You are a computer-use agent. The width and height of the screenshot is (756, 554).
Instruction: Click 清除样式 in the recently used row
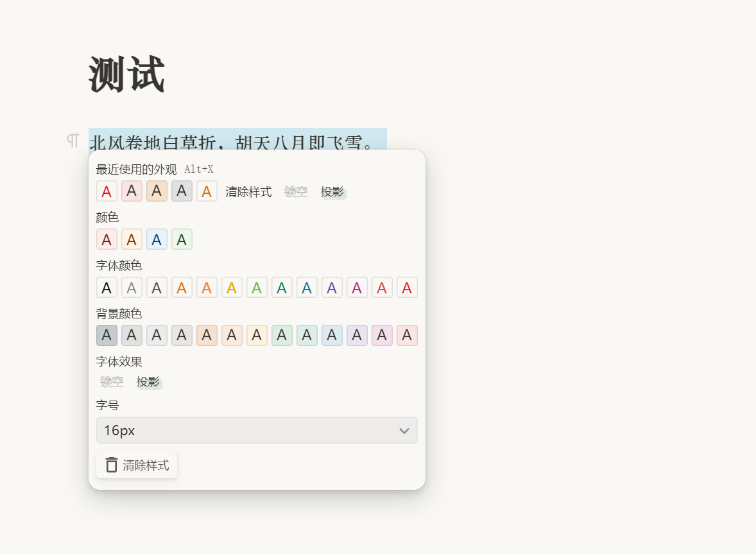(x=248, y=191)
